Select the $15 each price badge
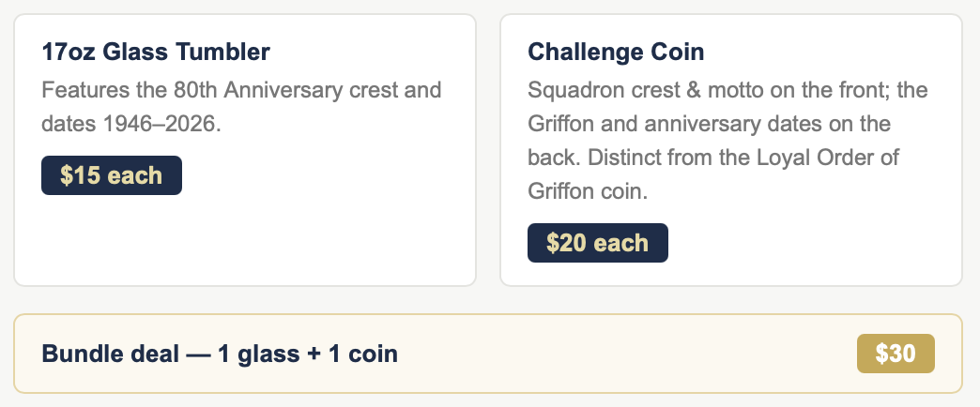 pos(112,175)
